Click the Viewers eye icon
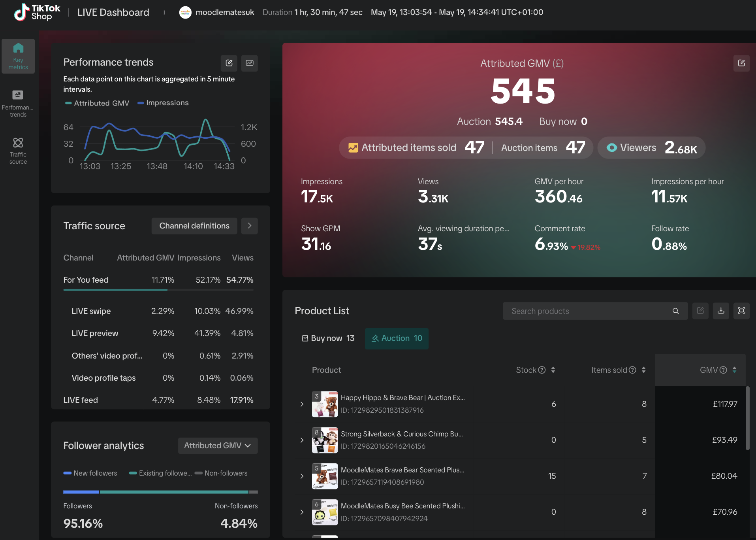The image size is (756, 540). [612, 147]
